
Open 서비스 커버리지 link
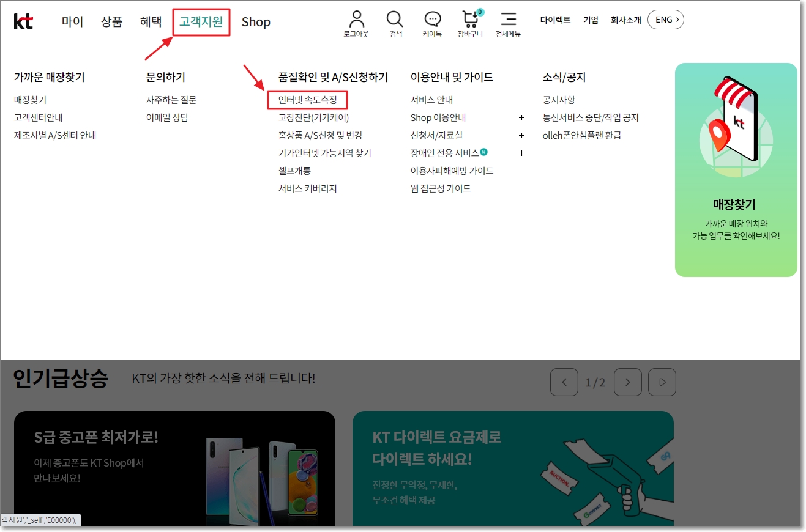308,188
